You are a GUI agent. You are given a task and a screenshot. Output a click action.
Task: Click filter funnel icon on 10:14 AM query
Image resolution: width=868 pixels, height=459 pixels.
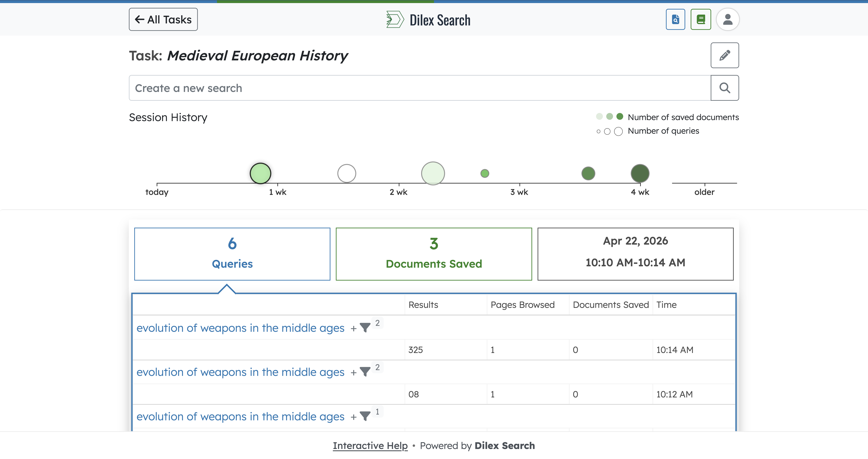pos(365,328)
